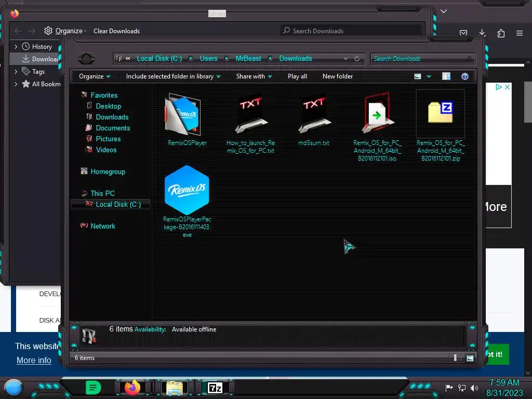This screenshot has height=399, width=532.
Task: Select the Remix_OS zip archive icon
Action: click(x=441, y=112)
